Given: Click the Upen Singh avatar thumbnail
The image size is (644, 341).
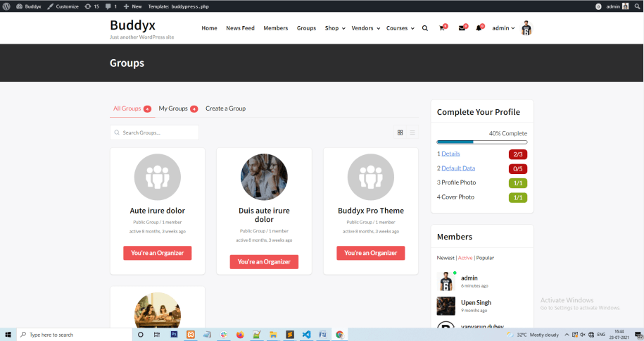Looking at the screenshot, I should [x=446, y=306].
